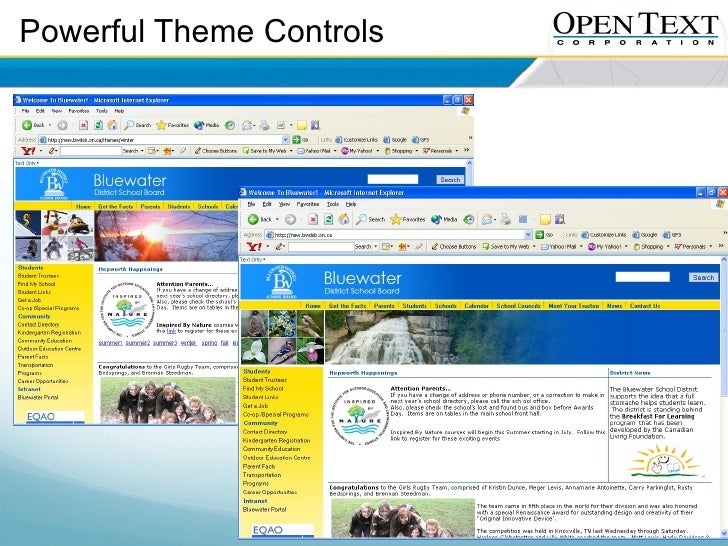The width and height of the screenshot is (728, 546).
Task: Click Refresh icon in back browser toolbar
Action: click(98, 125)
